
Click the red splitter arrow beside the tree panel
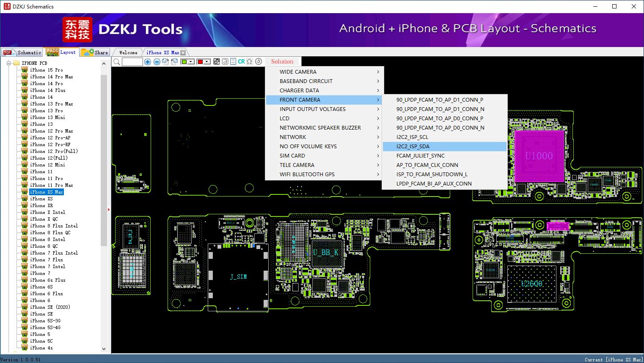coord(109,209)
